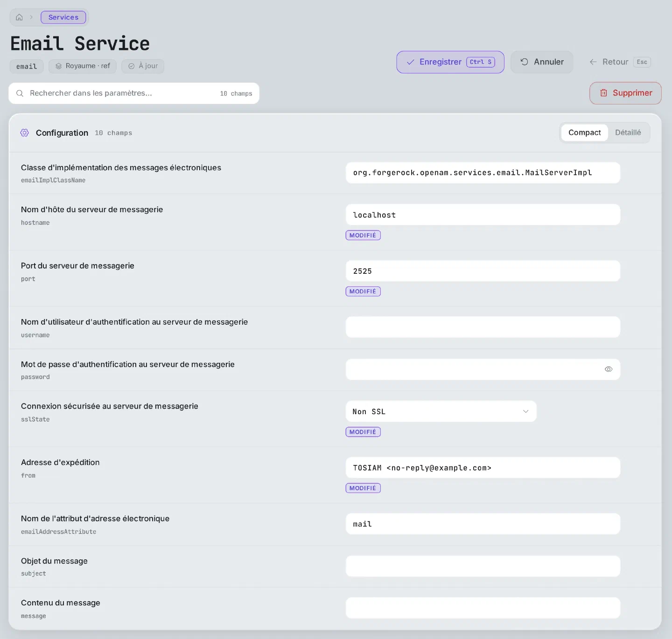
Task: Click the emailAddressAttribute field with mail
Action: pyautogui.click(x=483, y=524)
